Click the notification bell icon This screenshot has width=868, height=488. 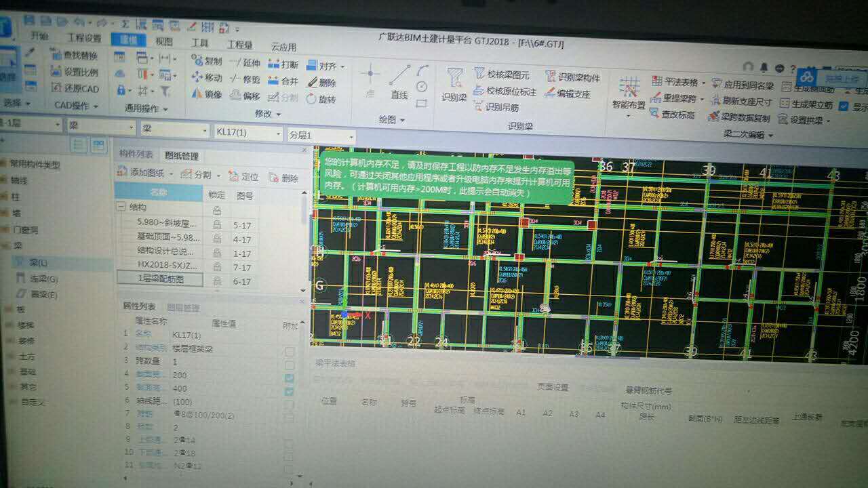click(x=764, y=68)
